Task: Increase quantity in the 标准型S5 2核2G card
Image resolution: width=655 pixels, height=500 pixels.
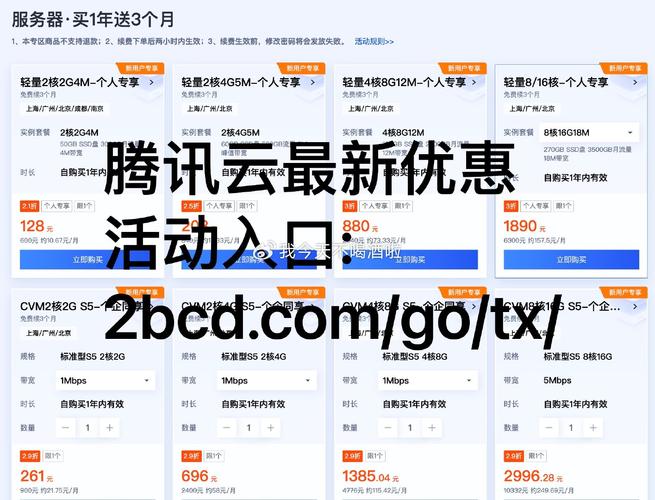Action: tap(109, 428)
